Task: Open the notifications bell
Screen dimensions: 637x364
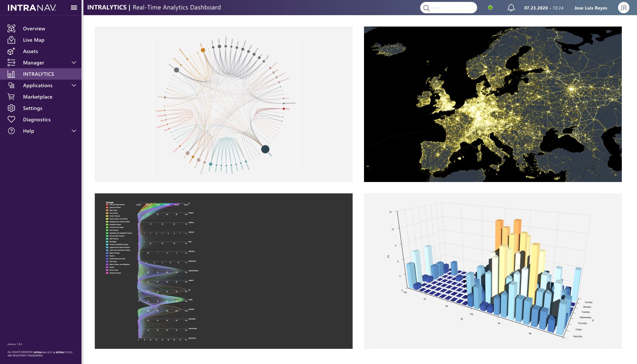Action: 511,8
